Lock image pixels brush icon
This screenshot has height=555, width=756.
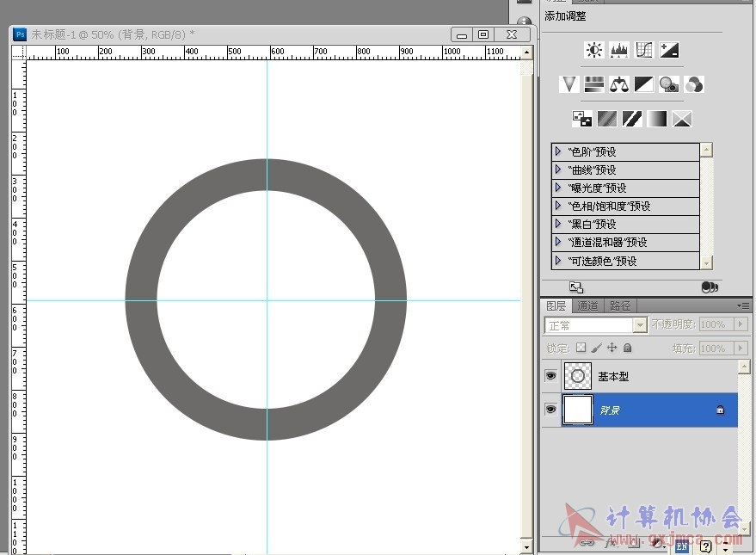tap(596, 348)
